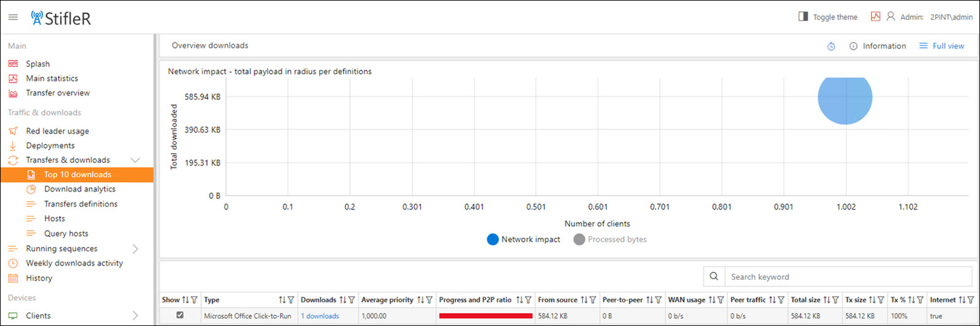Open the Information panel
The width and height of the screenshot is (980, 326).
[x=878, y=46]
